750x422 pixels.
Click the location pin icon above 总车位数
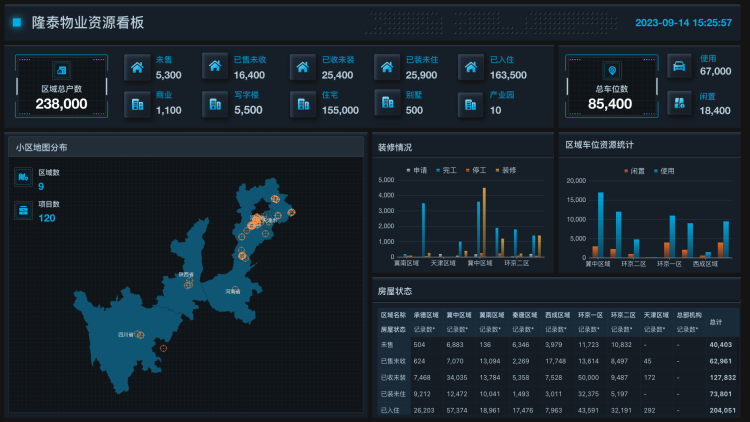pyautogui.click(x=611, y=70)
